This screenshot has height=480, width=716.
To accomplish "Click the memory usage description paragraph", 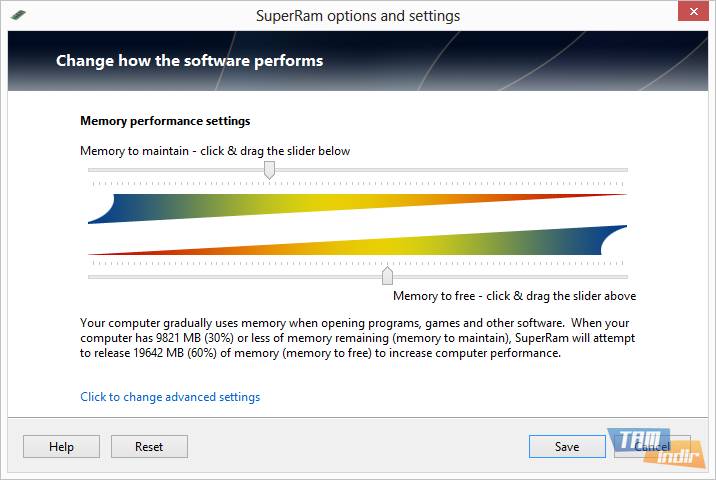I will tap(357, 338).
